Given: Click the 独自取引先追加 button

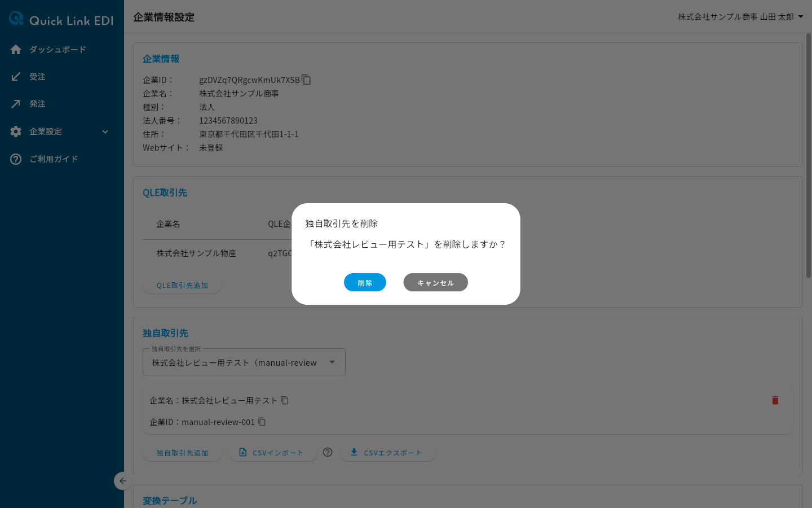Looking at the screenshot, I should 182,453.
